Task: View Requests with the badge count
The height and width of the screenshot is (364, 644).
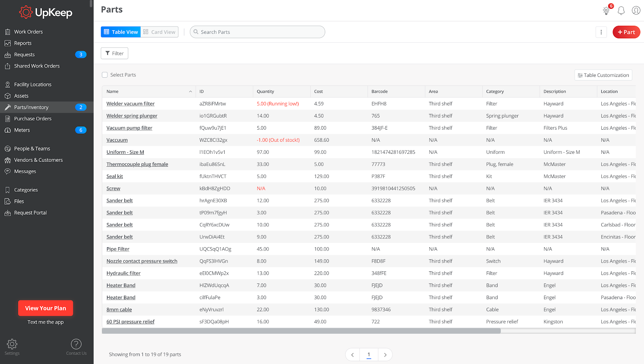Action: pos(24,54)
